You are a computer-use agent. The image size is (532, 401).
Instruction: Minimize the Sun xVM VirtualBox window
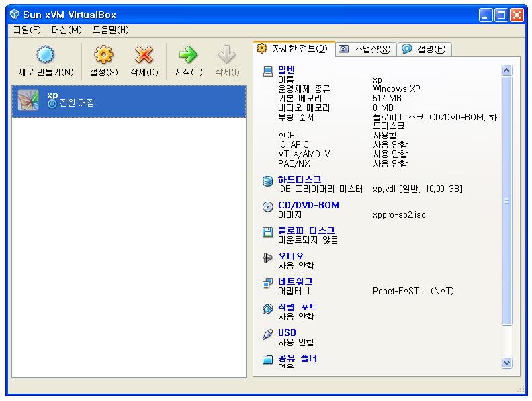pos(486,15)
